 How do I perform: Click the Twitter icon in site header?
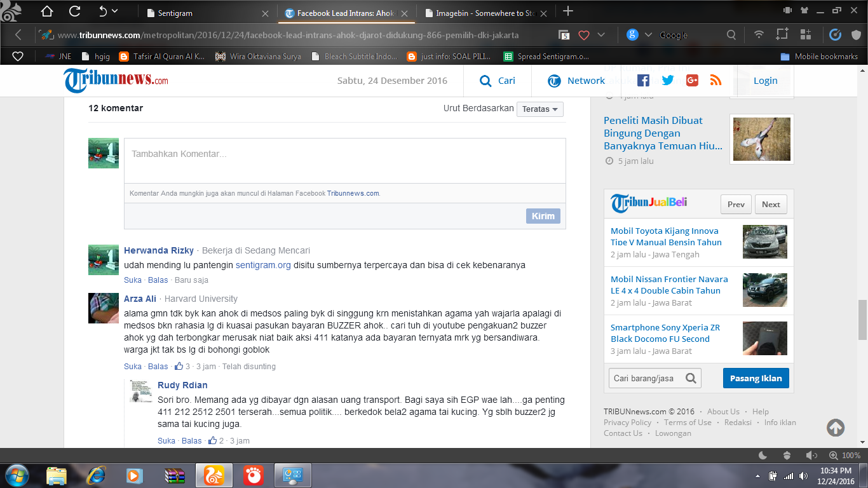[668, 80]
